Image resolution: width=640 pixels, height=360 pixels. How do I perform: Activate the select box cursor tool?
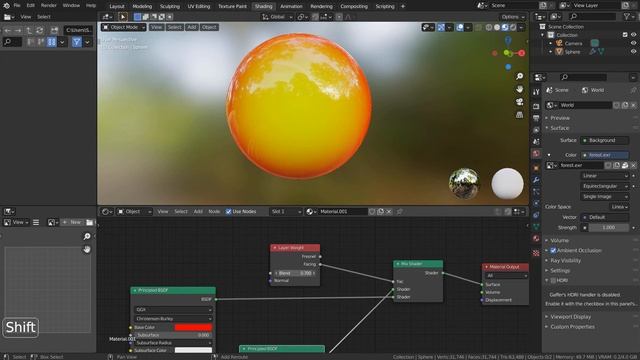[x=122, y=17]
